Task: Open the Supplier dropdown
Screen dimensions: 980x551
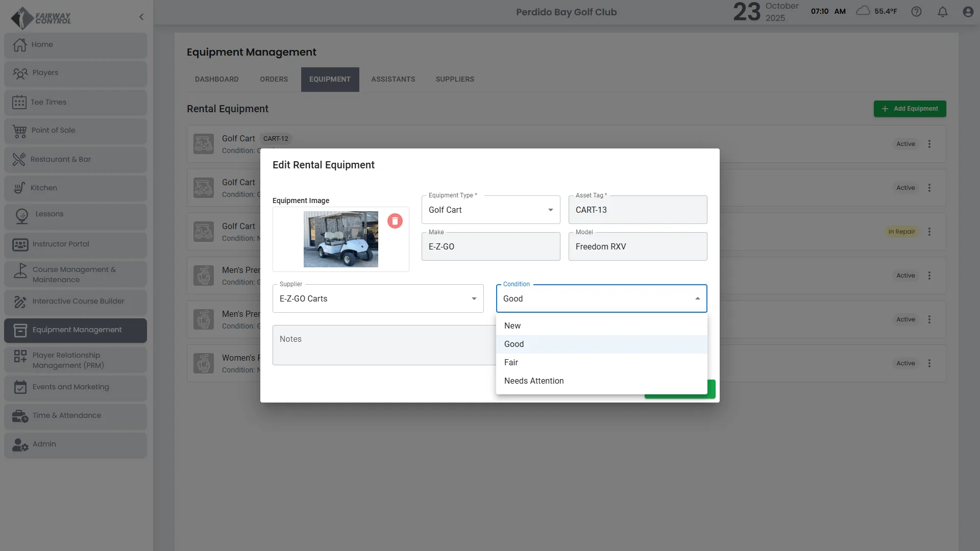Action: coord(378,298)
